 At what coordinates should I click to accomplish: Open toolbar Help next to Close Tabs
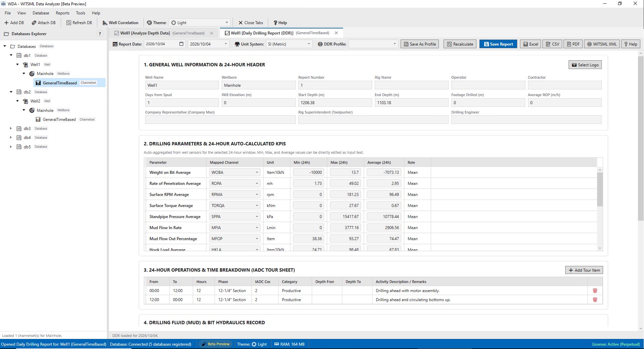click(280, 23)
